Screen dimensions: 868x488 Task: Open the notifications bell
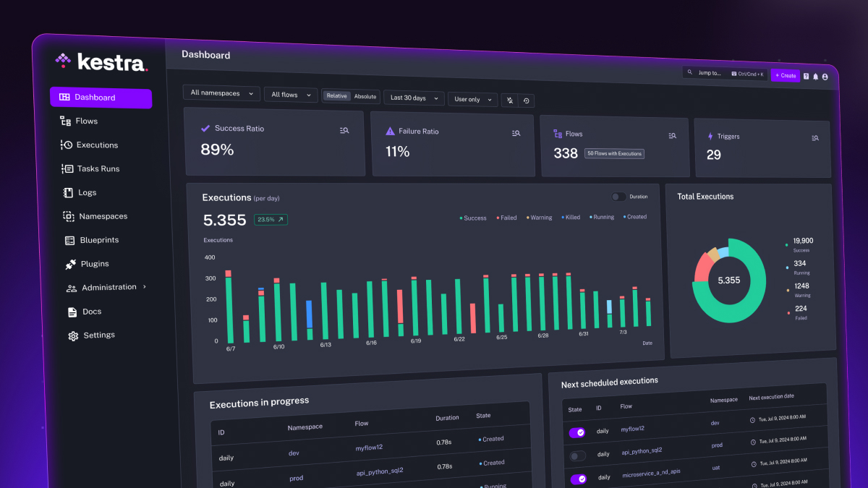pos(814,75)
